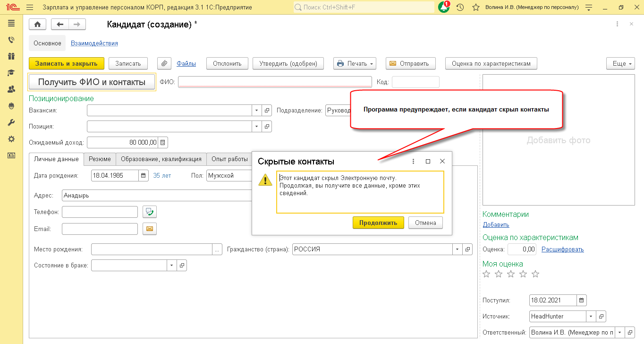Click the favorites star icon in title bar
The height and width of the screenshot is (344, 644).
(475, 8)
